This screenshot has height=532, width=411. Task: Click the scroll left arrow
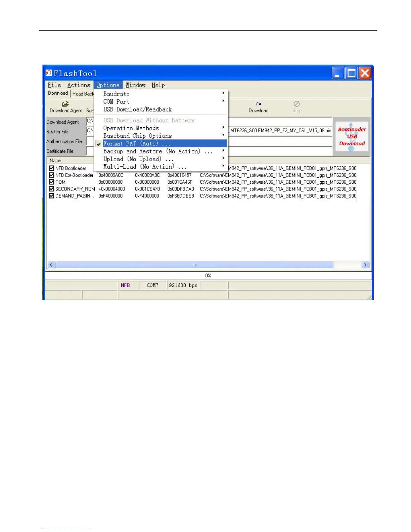click(51, 265)
